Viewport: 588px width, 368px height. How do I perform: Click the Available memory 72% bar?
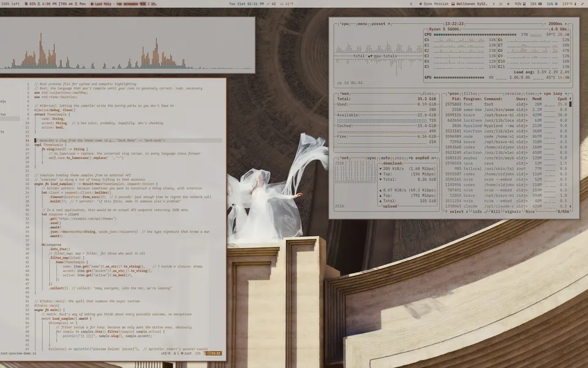click(382, 121)
